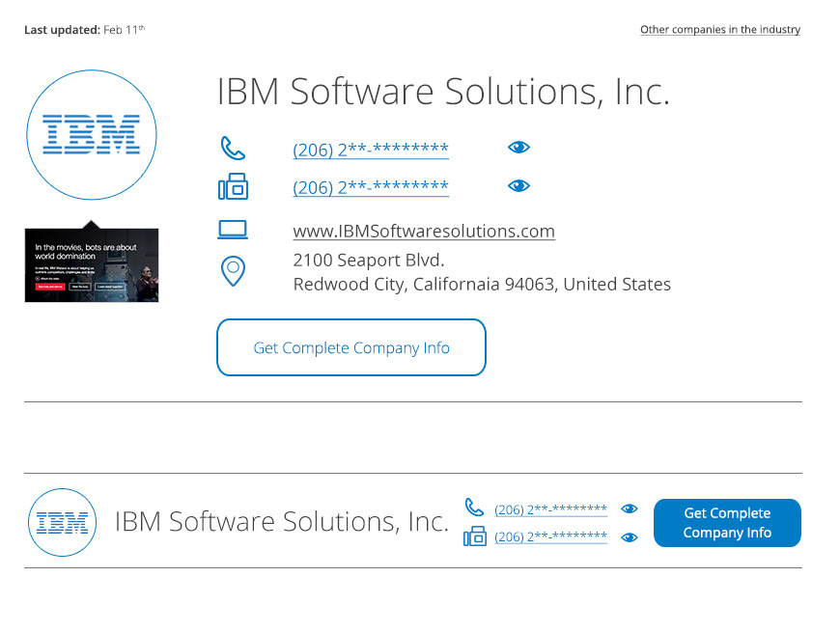Click the masked phone number beside the large handset icon
Viewport: 840px width, 632px height.
(371, 150)
